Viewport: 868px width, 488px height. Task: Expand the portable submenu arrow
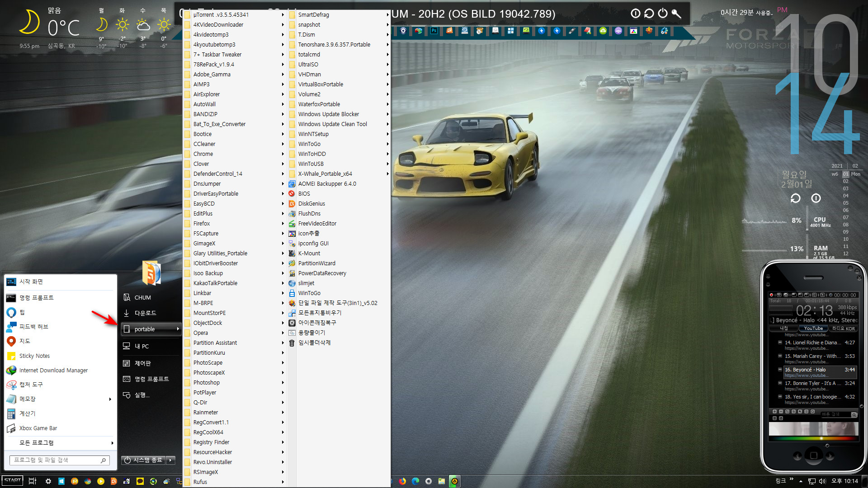pos(178,329)
